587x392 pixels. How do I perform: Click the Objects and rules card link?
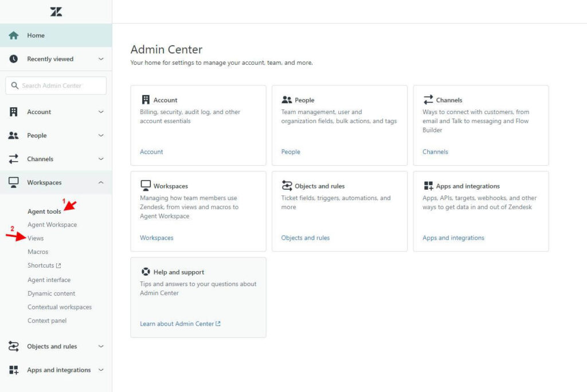pyautogui.click(x=305, y=238)
